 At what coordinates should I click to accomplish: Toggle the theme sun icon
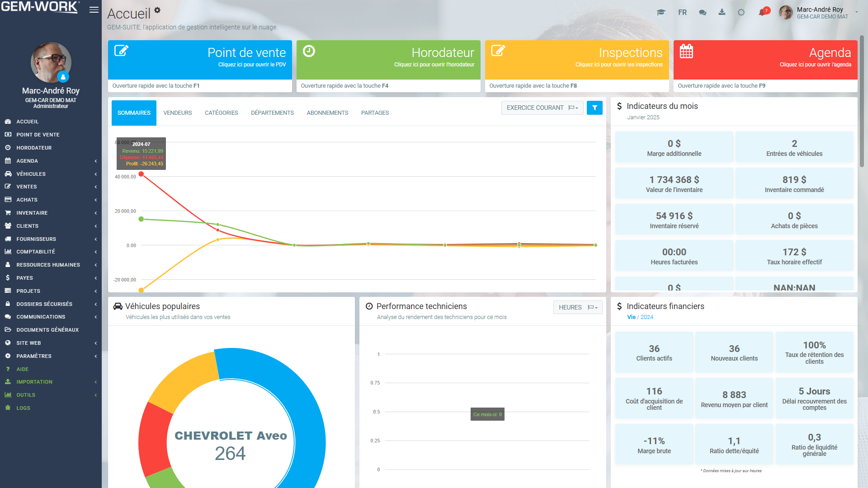click(x=741, y=13)
